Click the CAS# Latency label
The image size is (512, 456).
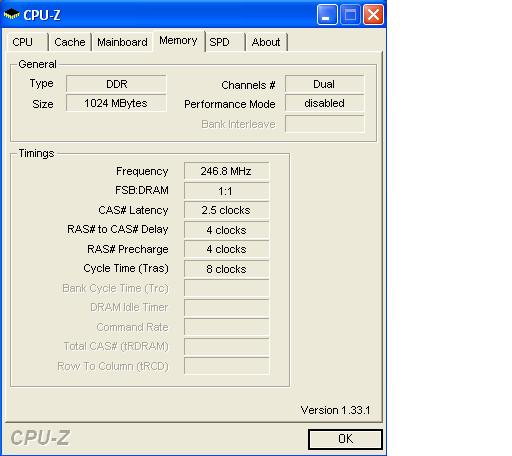[133, 210]
